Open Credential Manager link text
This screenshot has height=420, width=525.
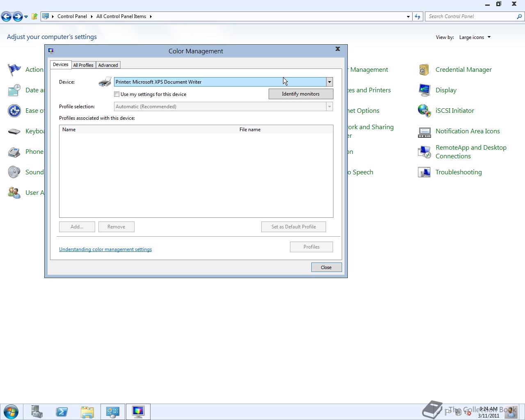pos(463,70)
